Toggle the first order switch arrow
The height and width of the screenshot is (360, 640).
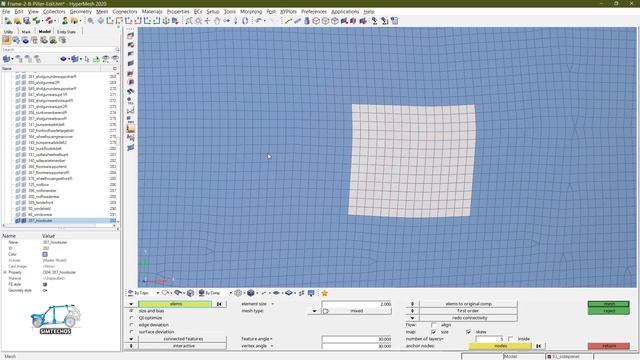(412, 311)
